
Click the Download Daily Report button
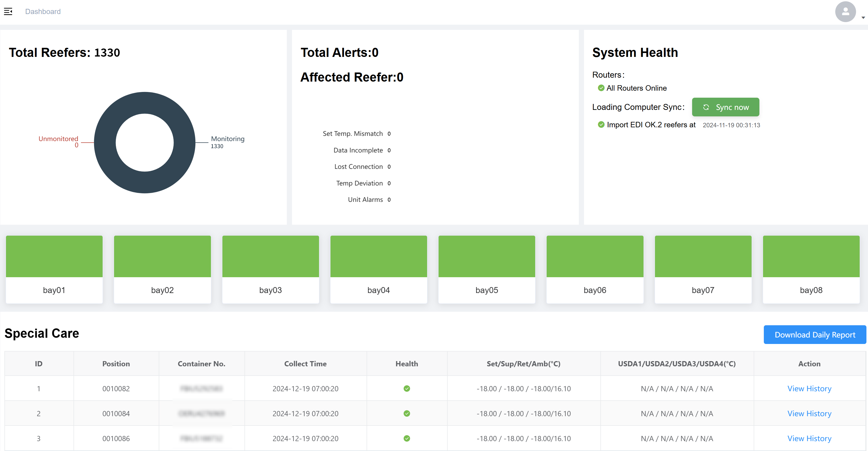[814, 334]
